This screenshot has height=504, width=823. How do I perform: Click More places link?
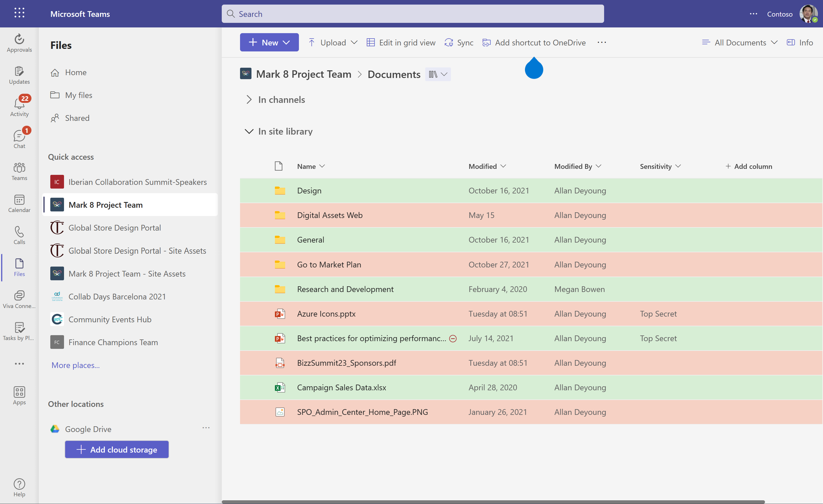pyautogui.click(x=75, y=365)
